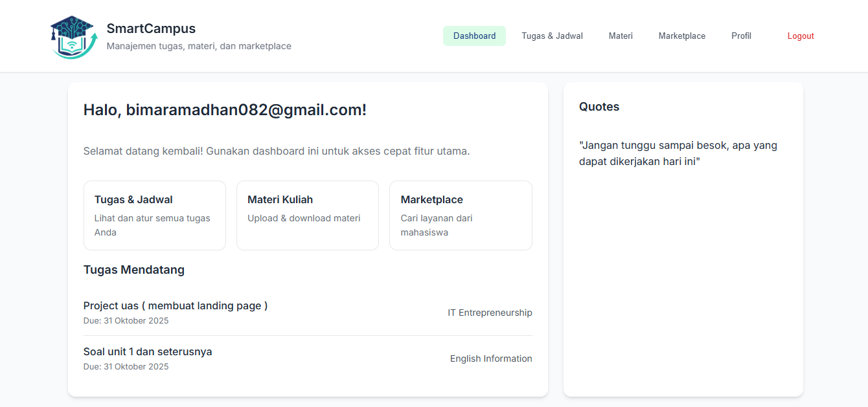Open the Dashboard navigation tab
The height and width of the screenshot is (407, 868).
point(474,36)
